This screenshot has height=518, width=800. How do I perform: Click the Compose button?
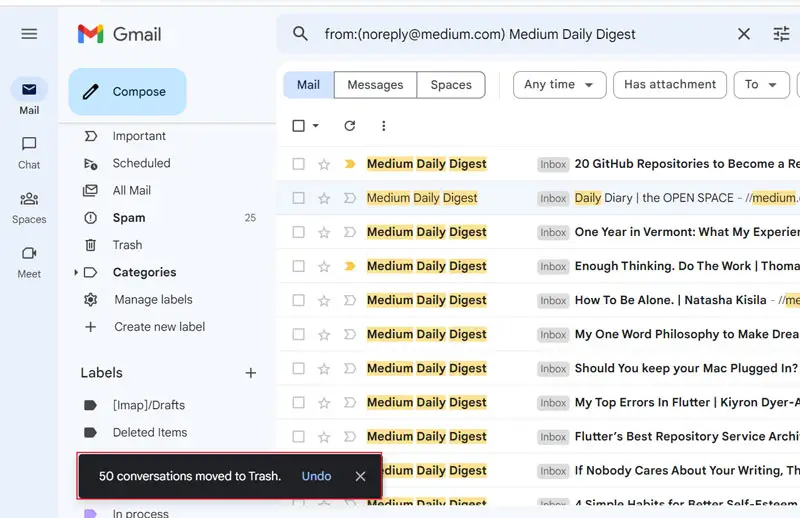click(127, 92)
